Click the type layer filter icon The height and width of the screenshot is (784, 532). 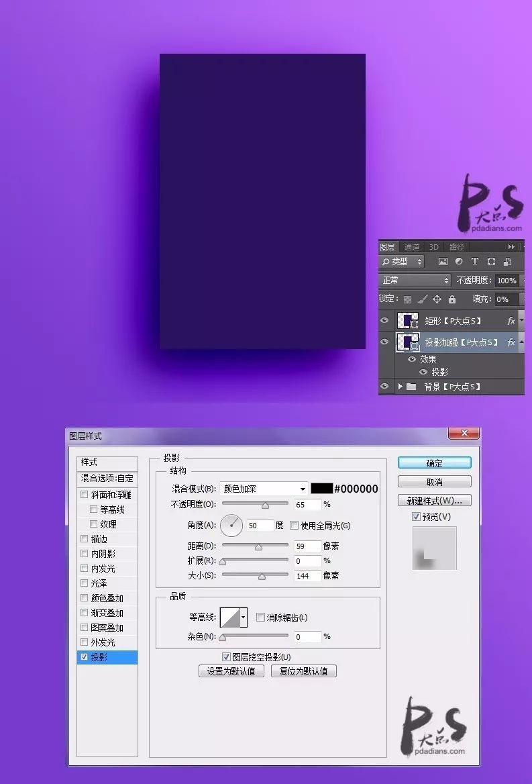[x=475, y=262]
